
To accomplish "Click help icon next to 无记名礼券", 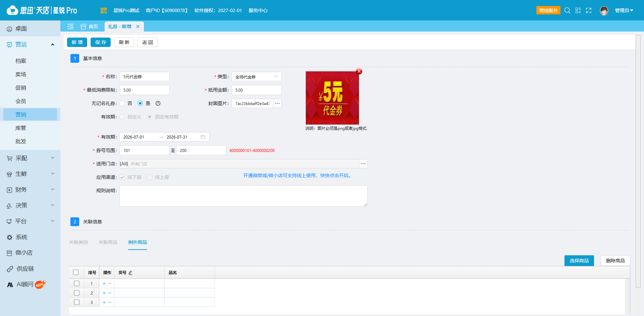I will point(158,103).
